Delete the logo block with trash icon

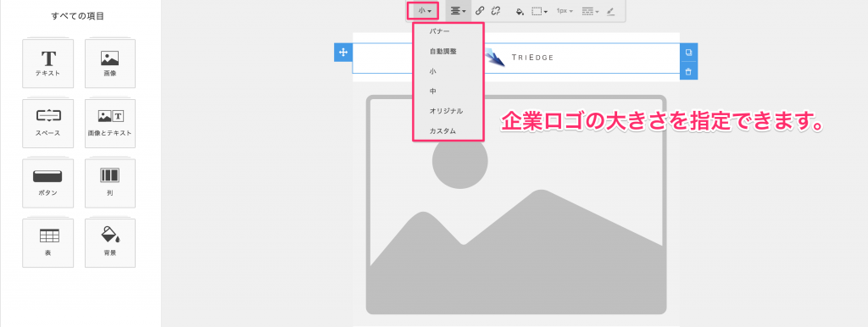coord(688,71)
